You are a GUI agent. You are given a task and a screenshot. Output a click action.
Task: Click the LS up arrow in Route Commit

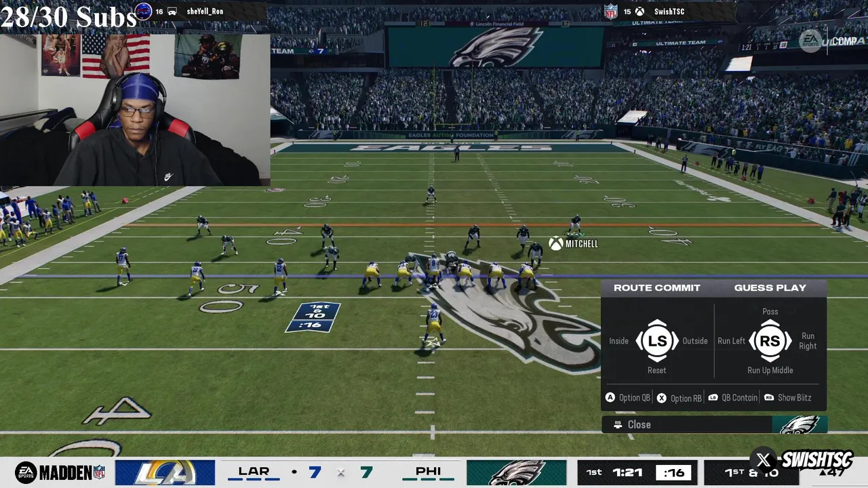657,323
